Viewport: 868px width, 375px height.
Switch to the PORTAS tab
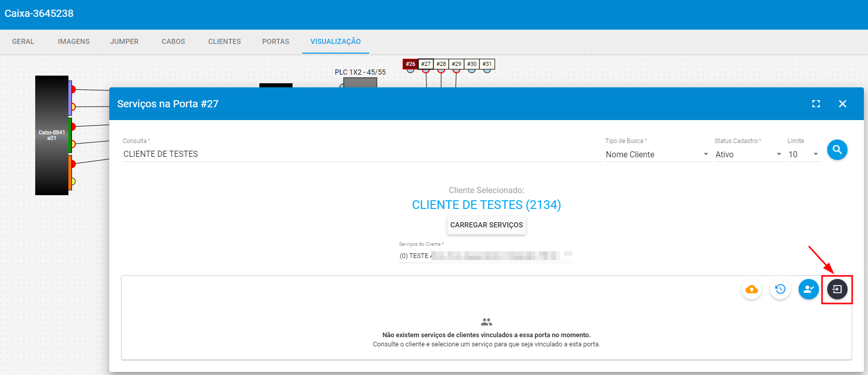275,41
